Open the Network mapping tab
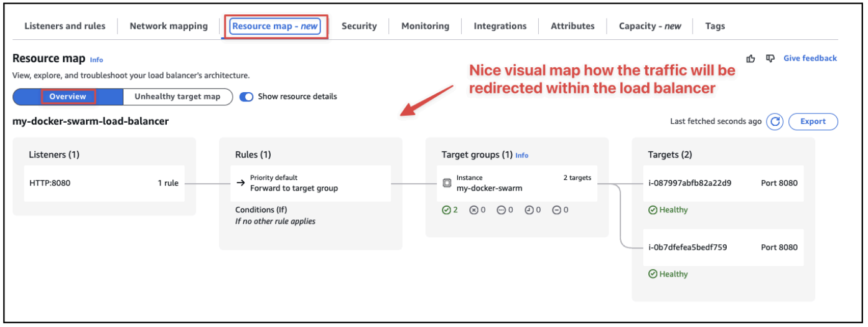 pos(169,26)
